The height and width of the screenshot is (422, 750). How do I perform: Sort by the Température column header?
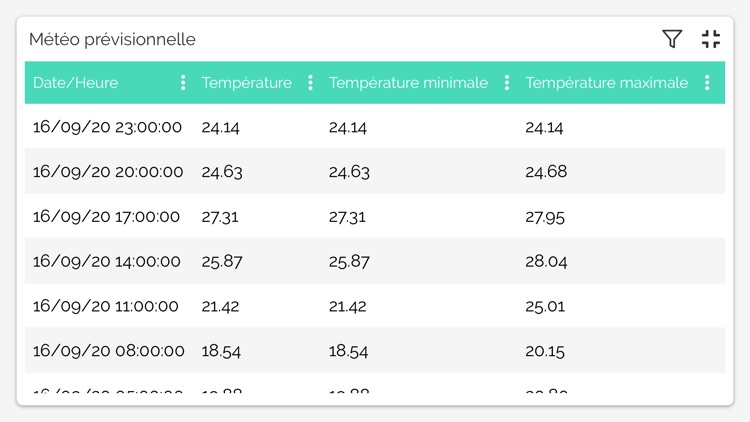[247, 83]
